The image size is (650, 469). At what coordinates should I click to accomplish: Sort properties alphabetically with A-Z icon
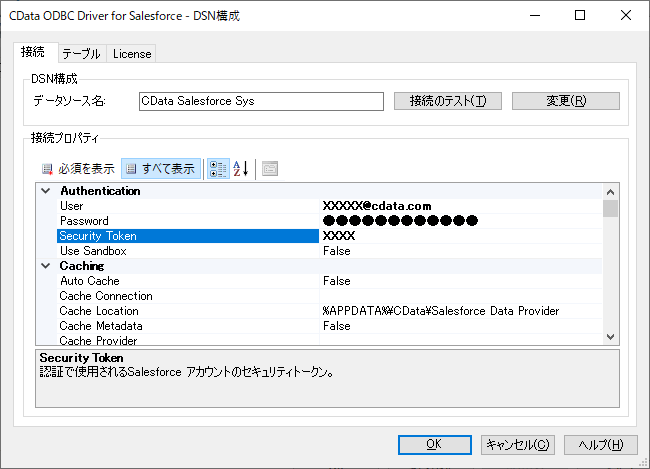(x=241, y=169)
